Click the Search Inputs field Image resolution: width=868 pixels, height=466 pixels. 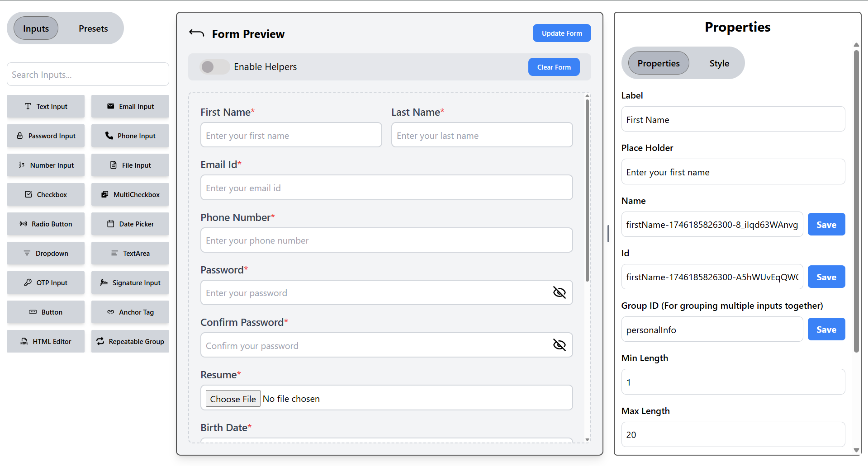point(88,75)
